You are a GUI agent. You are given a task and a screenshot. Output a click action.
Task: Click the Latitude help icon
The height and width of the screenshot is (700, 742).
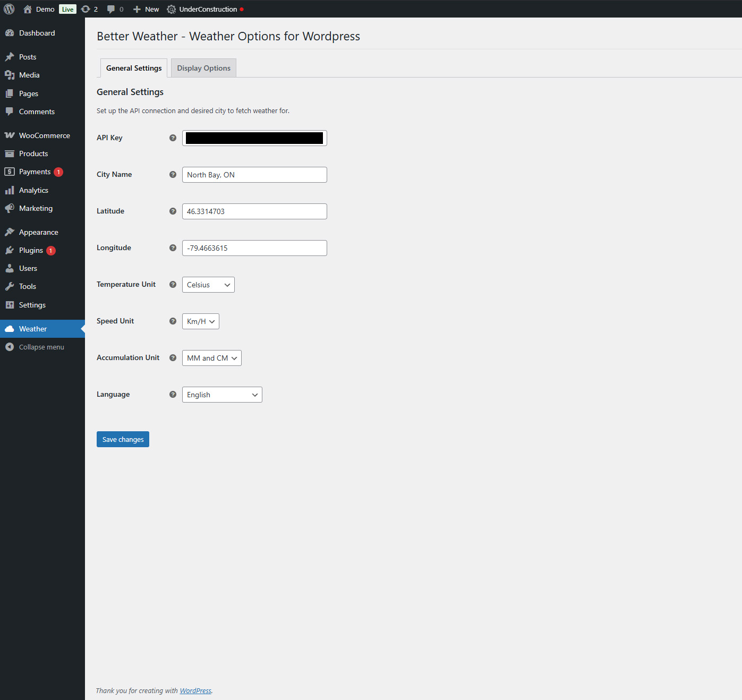coord(173,211)
